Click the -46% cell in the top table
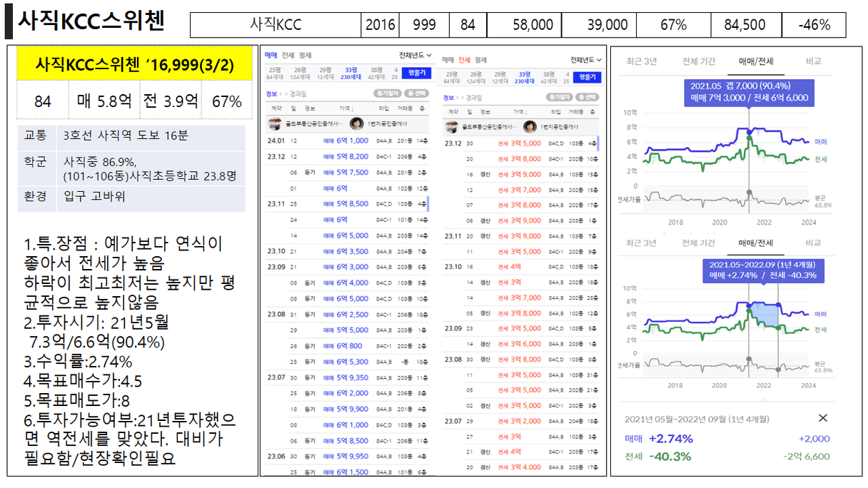This screenshot has width=868, height=488. (x=814, y=25)
